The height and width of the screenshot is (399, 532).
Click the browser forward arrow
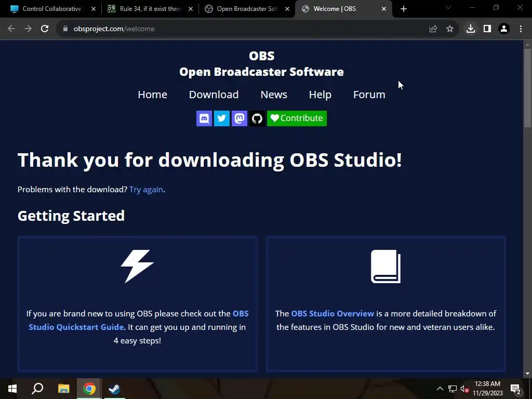click(28, 29)
